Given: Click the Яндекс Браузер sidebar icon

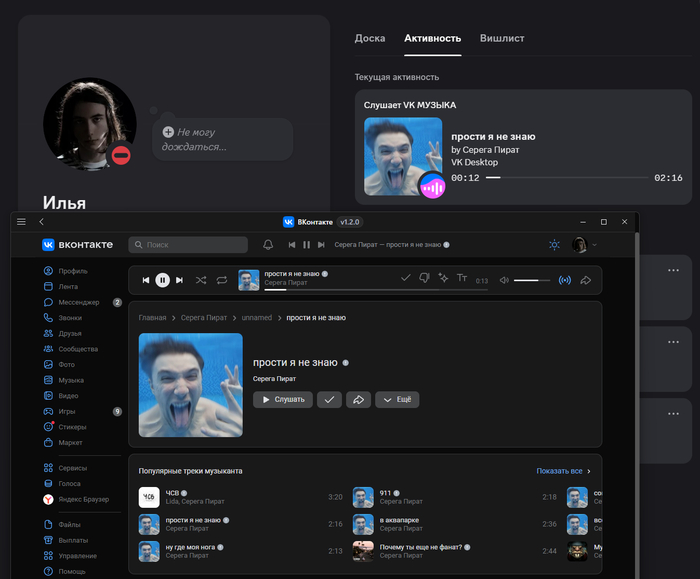Looking at the screenshot, I should click(x=48, y=499).
